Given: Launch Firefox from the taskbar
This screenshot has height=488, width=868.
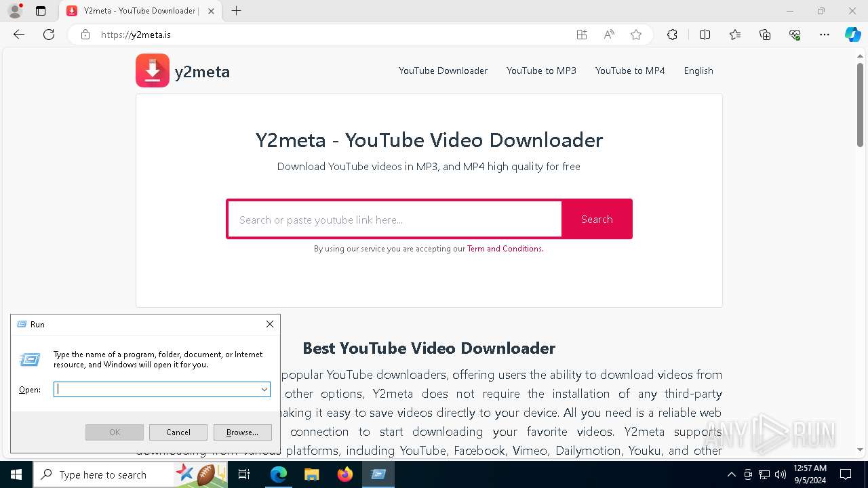Looking at the screenshot, I should pos(345,474).
